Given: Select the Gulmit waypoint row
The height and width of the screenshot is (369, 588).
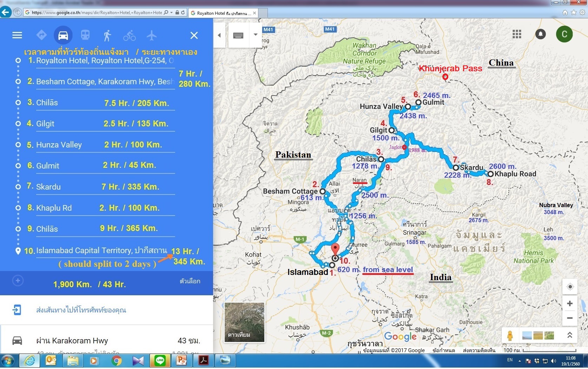Looking at the screenshot, I should (x=105, y=166).
